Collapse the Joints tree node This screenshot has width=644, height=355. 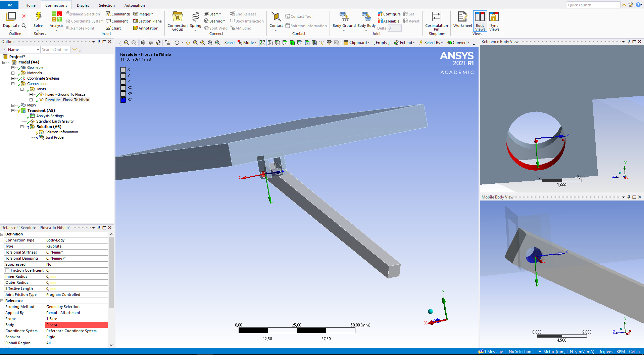[22, 89]
